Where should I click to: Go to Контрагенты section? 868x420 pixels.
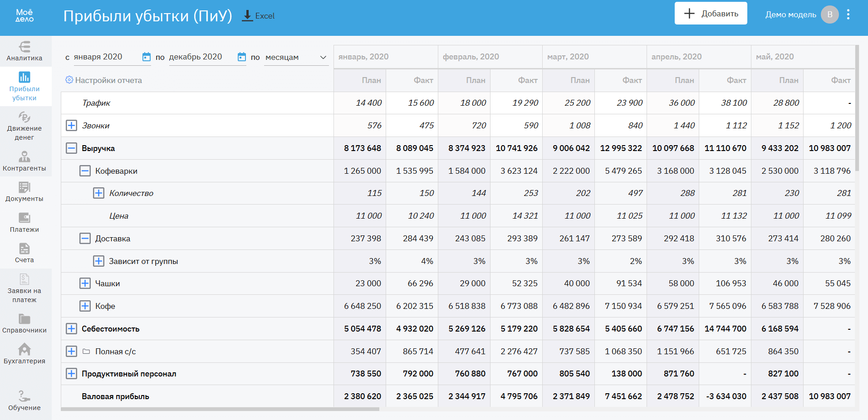pos(25,161)
